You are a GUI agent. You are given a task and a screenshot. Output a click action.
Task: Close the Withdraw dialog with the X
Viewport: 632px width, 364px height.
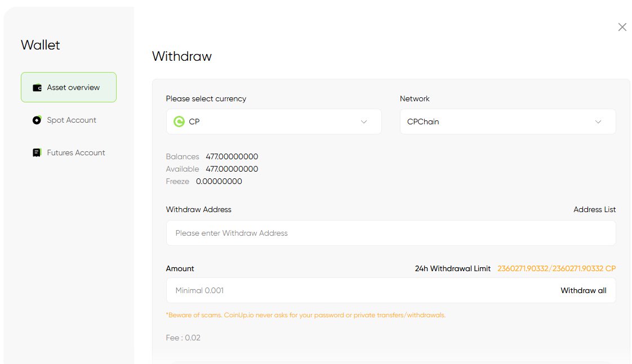pyautogui.click(x=622, y=27)
